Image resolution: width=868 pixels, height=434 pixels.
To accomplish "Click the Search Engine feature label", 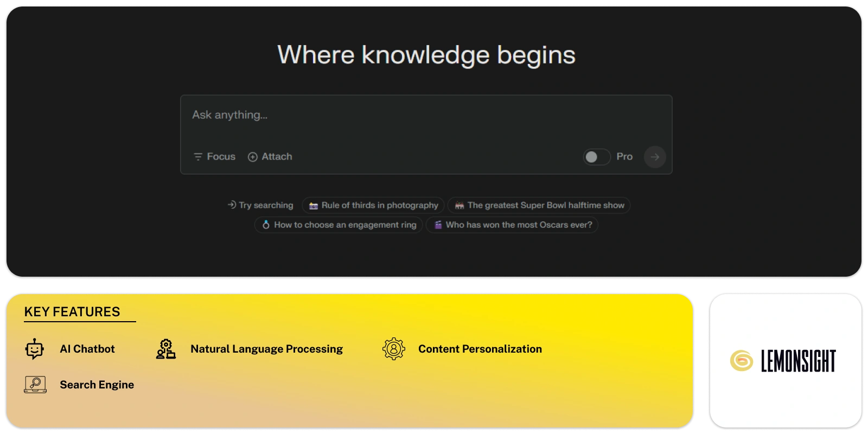I will coord(97,385).
